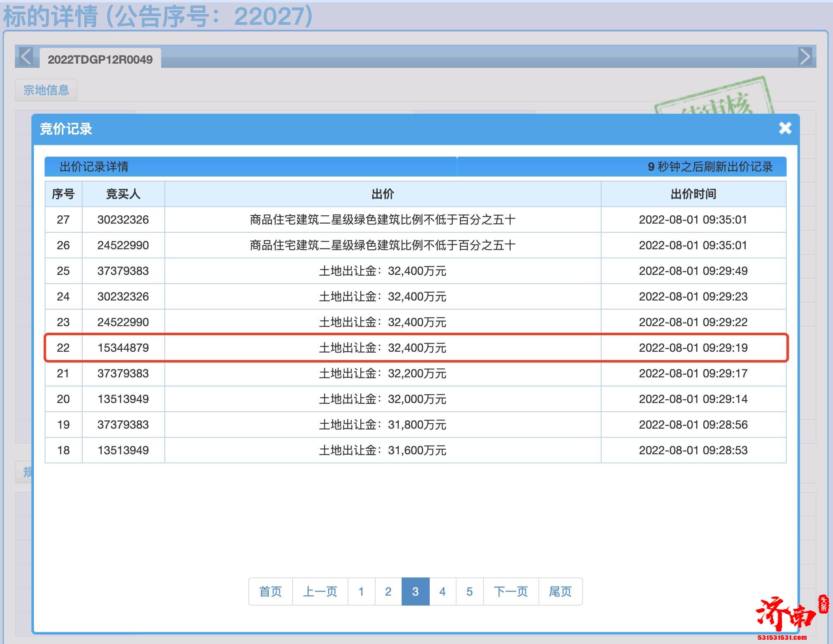Select bidder 30232326 in row 27

click(123, 219)
